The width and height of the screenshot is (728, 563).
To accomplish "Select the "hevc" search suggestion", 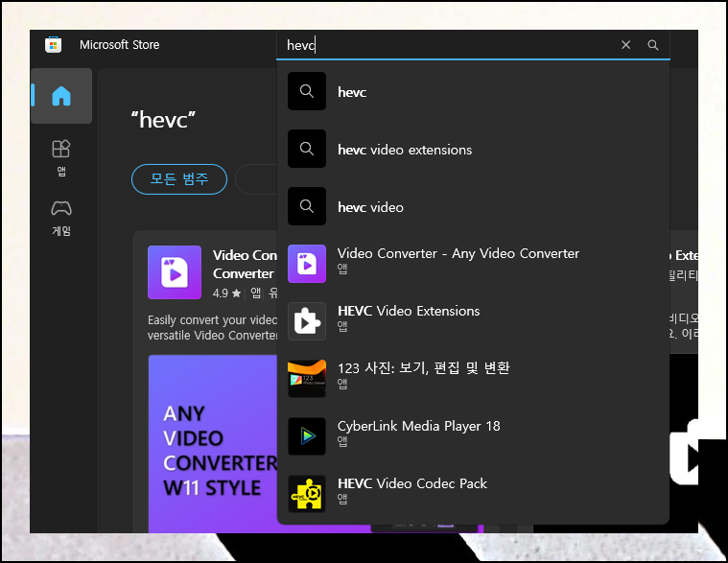I will [x=473, y=91].
